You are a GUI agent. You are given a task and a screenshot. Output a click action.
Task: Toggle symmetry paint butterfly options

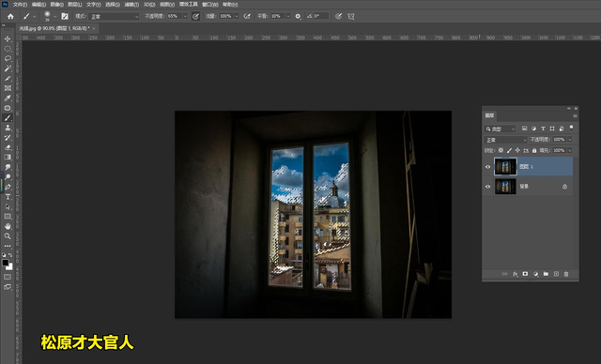click(351, 17)
